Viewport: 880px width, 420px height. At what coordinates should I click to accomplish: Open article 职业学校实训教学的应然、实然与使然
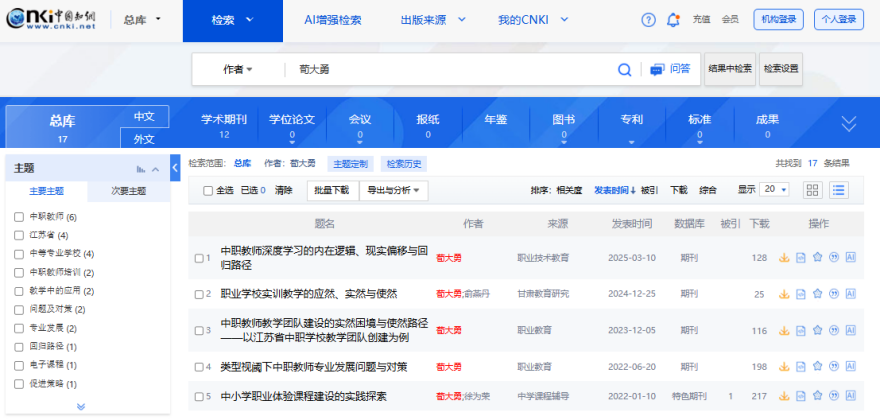(309, 294)
